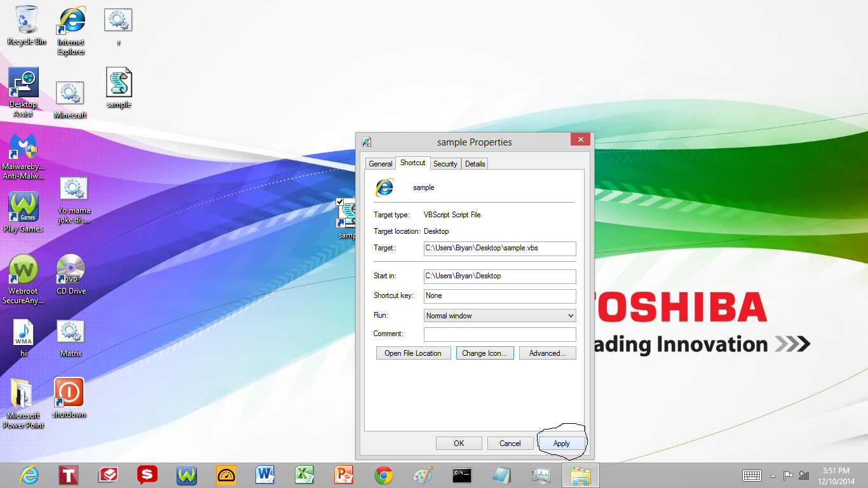Image resolution: width=868 pixels, height=488 pixels.
Task: Select the Minecraft desktop icon
Action: click(x=71, y=100)
